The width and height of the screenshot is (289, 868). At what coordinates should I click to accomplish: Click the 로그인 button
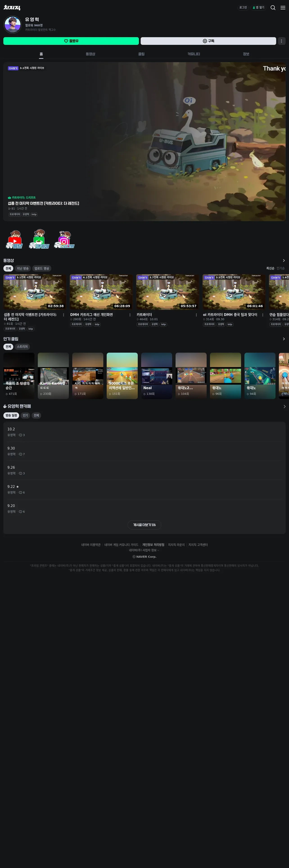243,7
